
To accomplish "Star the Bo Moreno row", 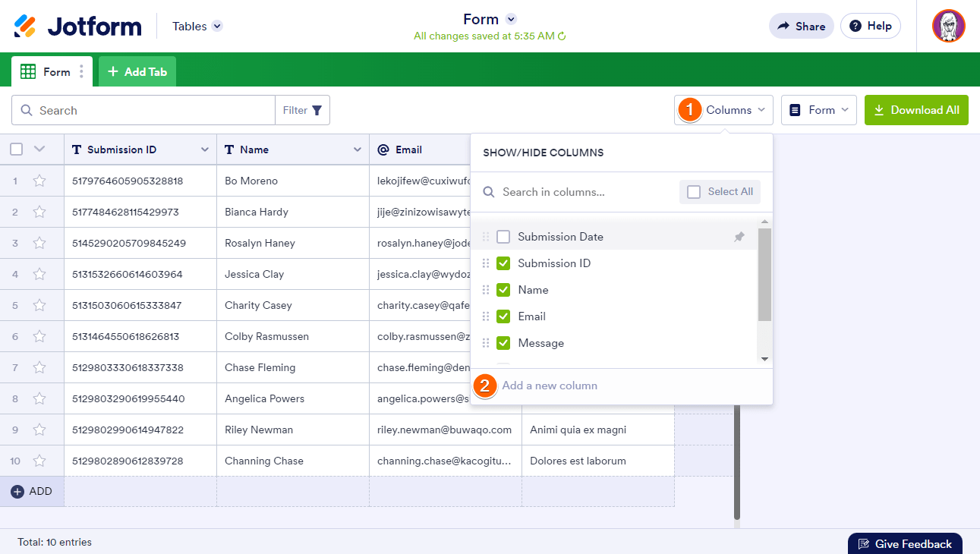I will (x=39, y=181).
